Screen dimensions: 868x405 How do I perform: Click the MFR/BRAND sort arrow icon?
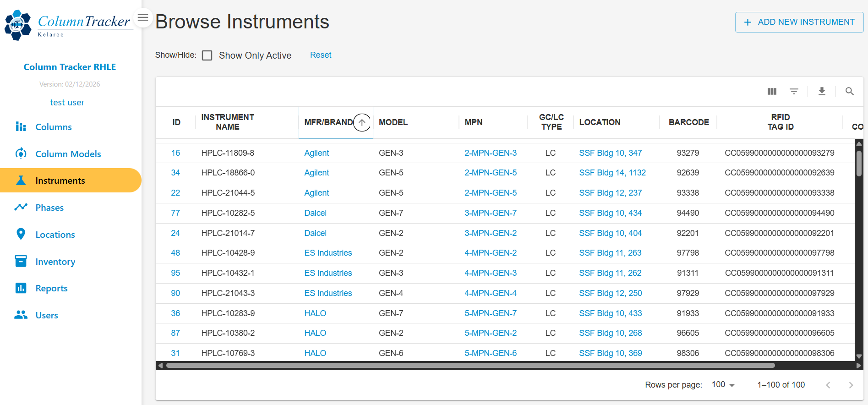point(362,122)
